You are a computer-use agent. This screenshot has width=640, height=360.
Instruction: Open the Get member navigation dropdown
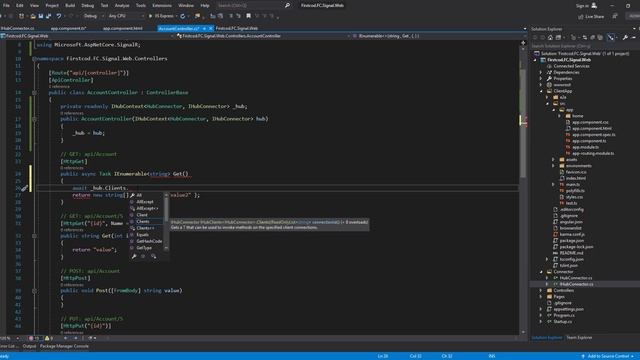tap(439, 36)
